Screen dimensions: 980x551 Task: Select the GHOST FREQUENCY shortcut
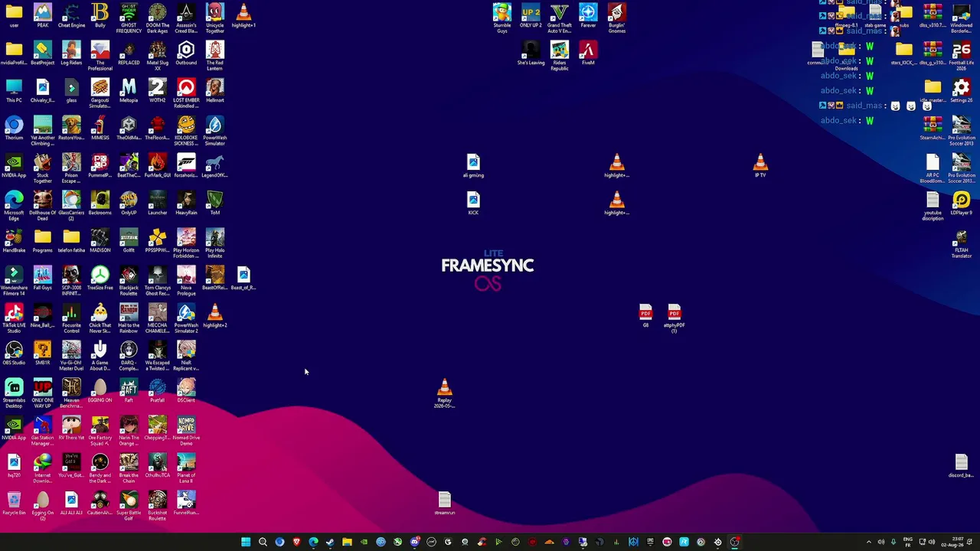click(129, 18)
